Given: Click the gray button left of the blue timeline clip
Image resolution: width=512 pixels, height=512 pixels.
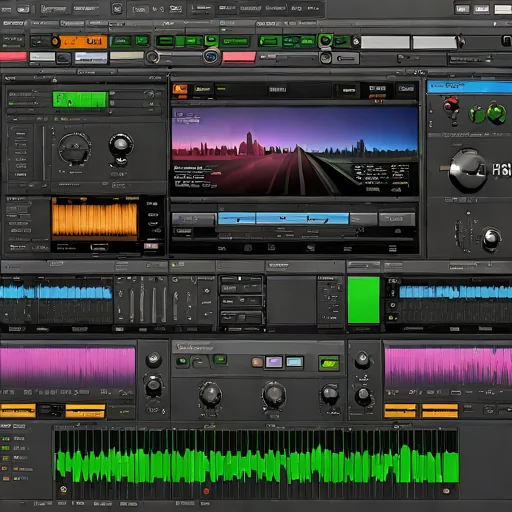Looking at the screenshot, I should click(194, 219).
